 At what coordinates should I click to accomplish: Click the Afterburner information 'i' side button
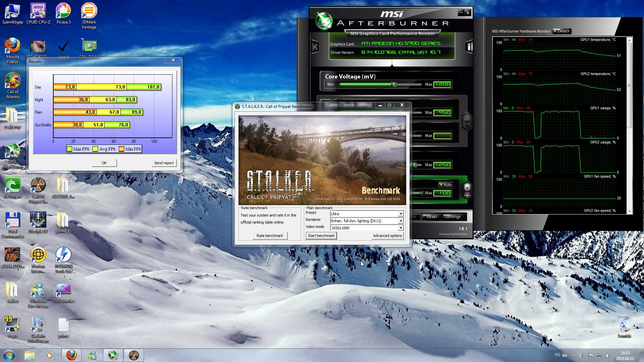(469, 47)
